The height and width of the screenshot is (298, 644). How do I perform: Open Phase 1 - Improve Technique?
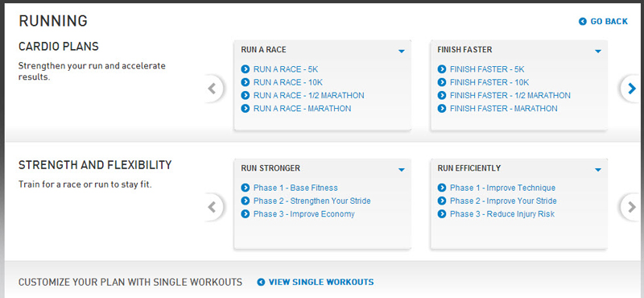[x=502, y=188]
